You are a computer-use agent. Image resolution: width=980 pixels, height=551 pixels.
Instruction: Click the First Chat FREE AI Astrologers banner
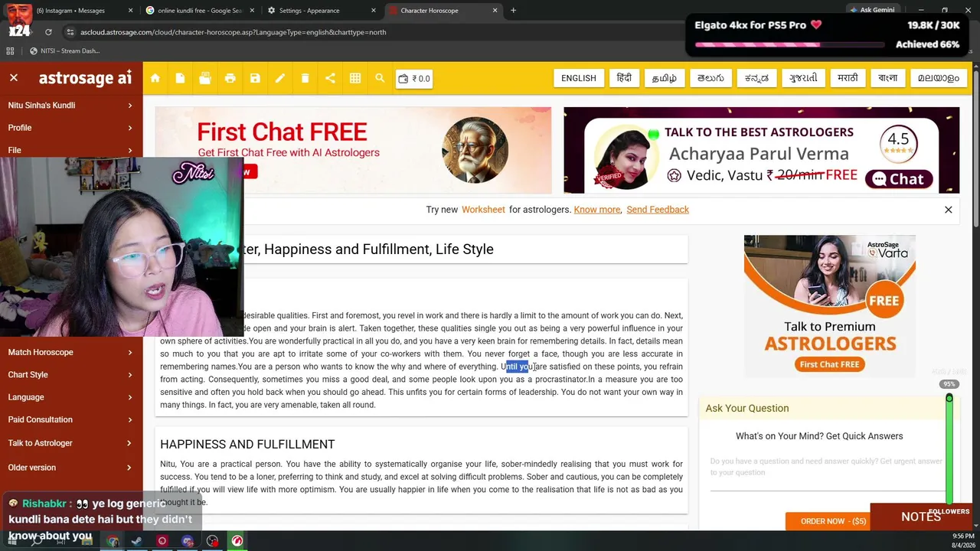pos(353,150)
